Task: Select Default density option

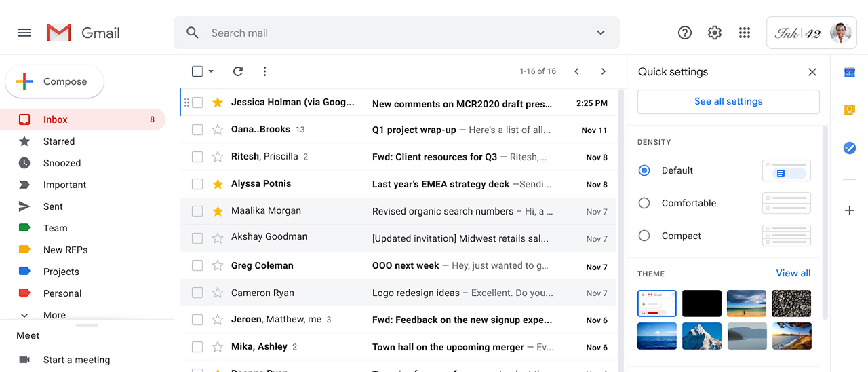Action: tap(644, 170)
